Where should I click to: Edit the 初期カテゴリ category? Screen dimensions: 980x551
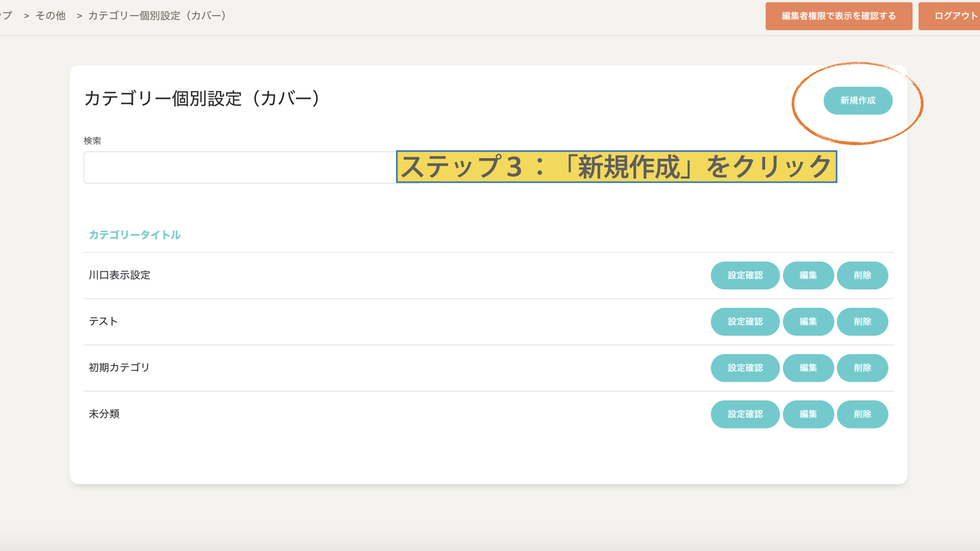(808, 368)
